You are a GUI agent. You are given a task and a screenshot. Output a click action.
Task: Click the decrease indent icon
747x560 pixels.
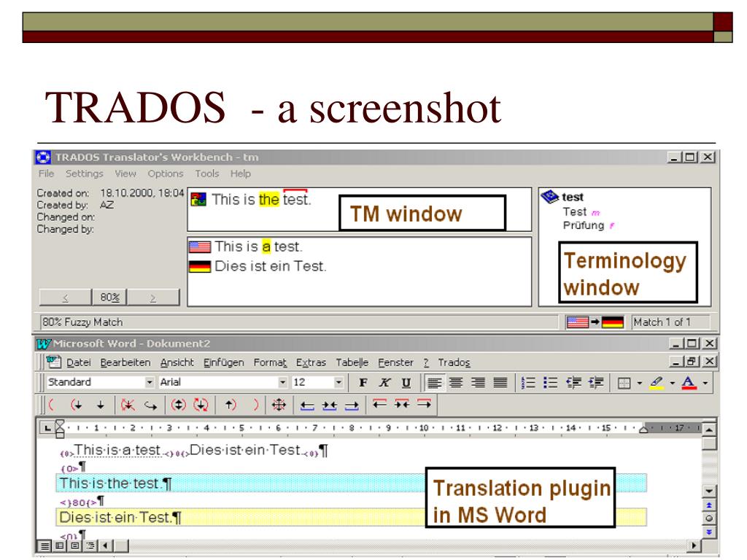point(573,382)
